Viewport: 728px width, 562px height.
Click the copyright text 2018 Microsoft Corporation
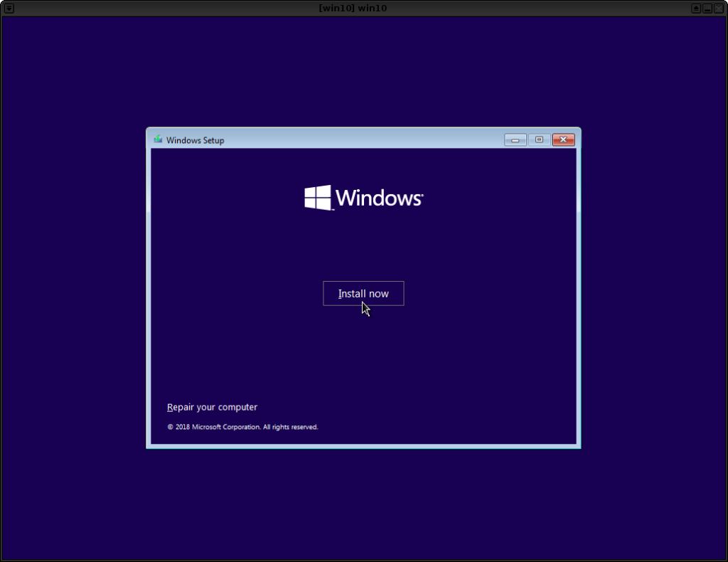(242, 427)
